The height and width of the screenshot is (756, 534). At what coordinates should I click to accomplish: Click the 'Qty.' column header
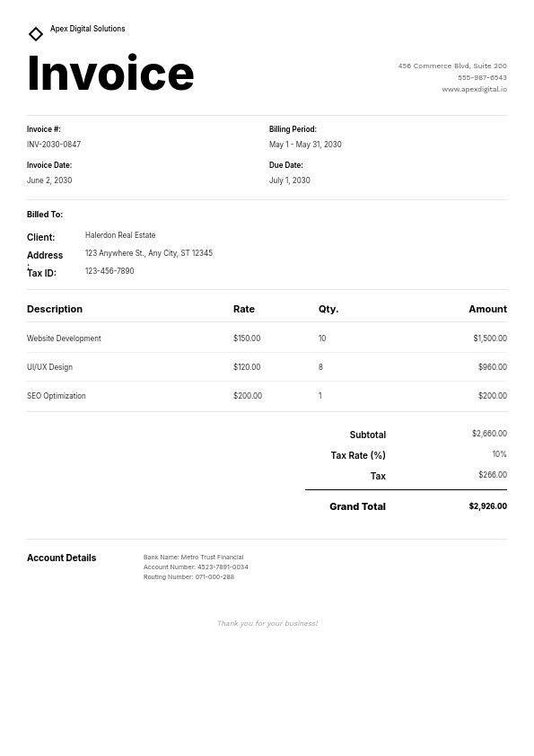pos(328,309)
